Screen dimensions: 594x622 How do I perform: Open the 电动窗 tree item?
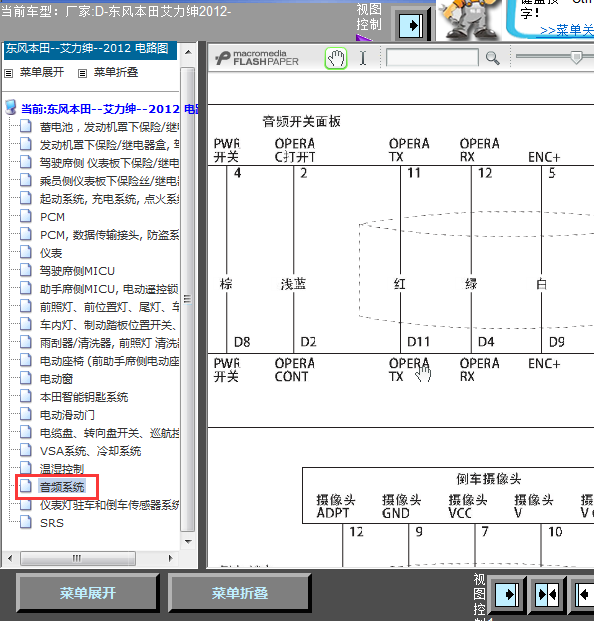[56, 379]
